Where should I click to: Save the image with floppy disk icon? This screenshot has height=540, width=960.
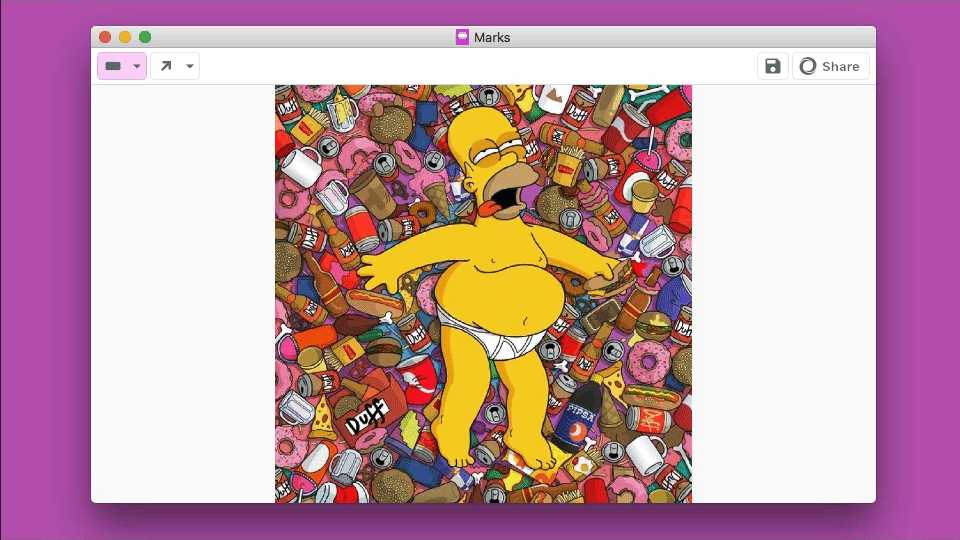pos(773,66)
